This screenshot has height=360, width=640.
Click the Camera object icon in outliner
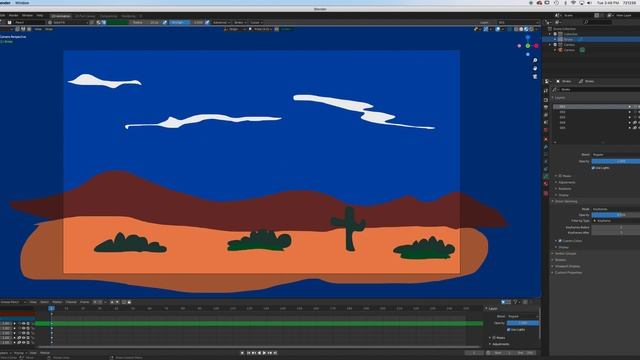[560, 50]
